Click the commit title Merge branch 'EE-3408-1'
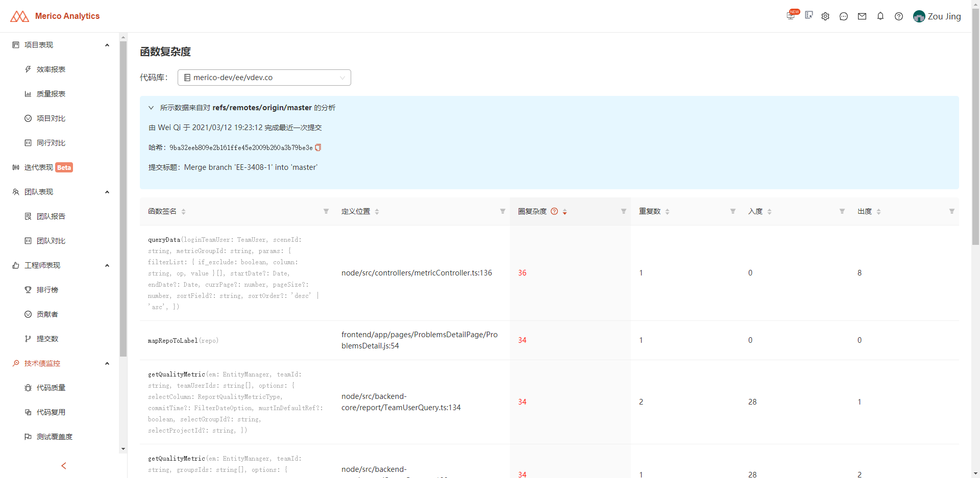980x478 pixels. 251,167
